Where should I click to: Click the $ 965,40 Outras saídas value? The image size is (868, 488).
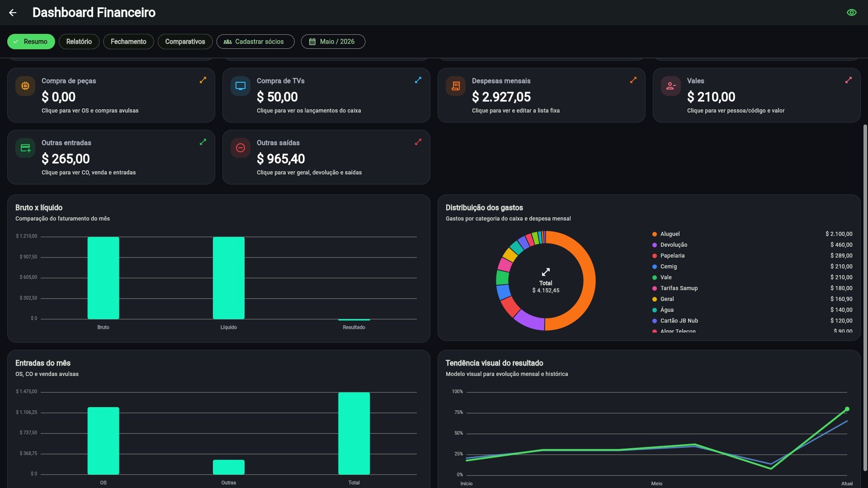[281, 159]
